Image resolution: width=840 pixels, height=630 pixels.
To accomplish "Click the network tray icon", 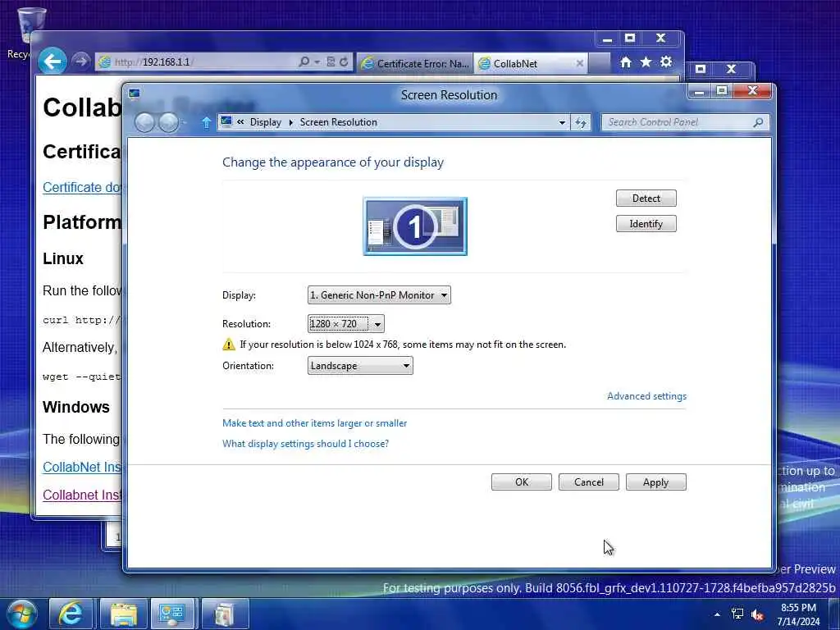I will pos(737,614).
